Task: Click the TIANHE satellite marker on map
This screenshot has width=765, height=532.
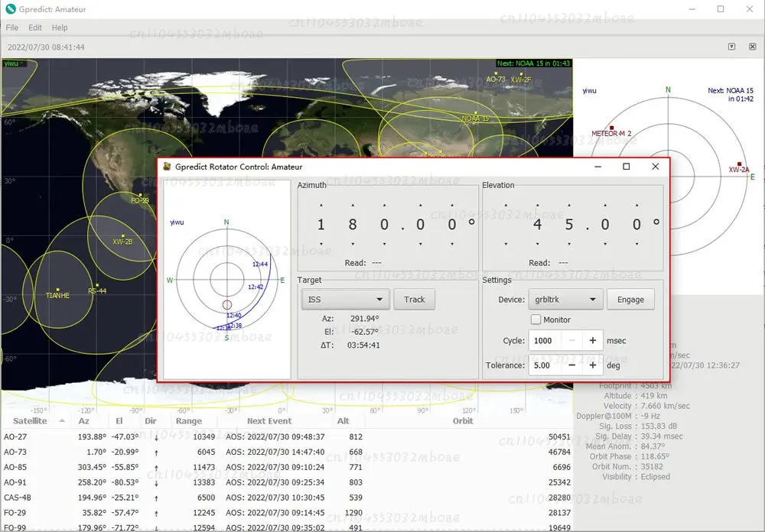Action: pyautogui.click(x=58, y=290)
